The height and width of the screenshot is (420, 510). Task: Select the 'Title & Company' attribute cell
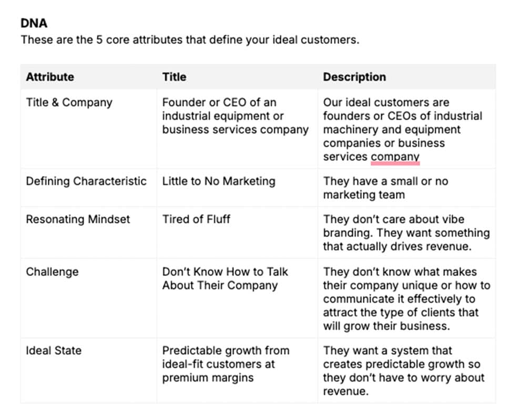[69, 103]
